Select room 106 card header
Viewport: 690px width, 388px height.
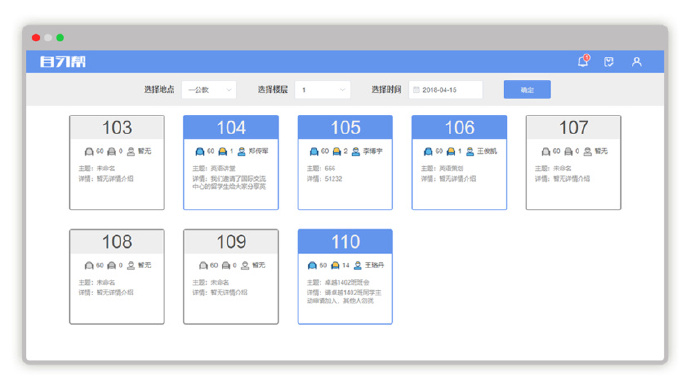(459, 128)
